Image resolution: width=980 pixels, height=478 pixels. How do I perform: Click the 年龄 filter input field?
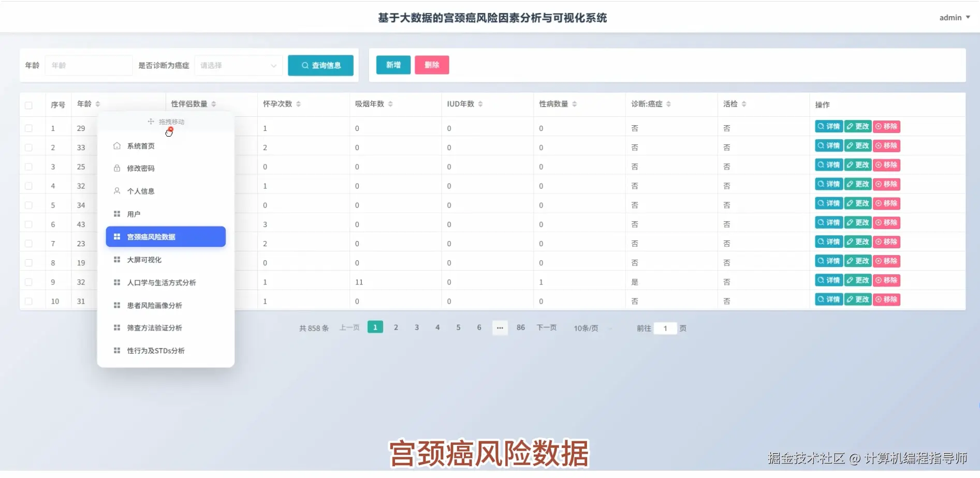pos(89,65)
